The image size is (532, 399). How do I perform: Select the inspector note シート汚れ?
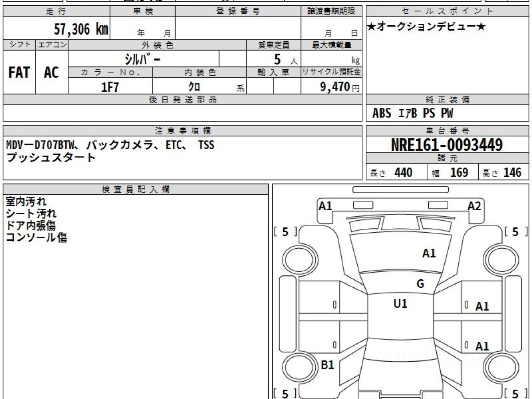pyautogui.click(x=31, y=214)
